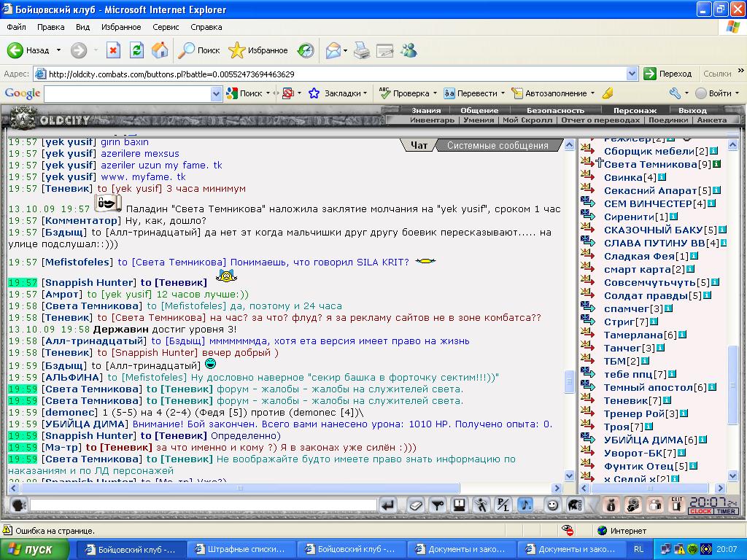Switch to the Системные сообщения tab
Viewport: 747px width, 560px height.
point(498,146)
